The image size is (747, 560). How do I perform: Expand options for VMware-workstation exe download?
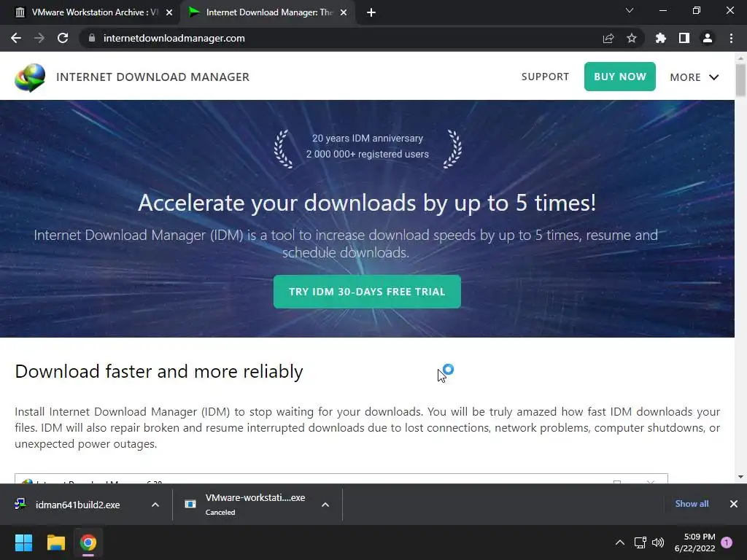coord(325,505)
